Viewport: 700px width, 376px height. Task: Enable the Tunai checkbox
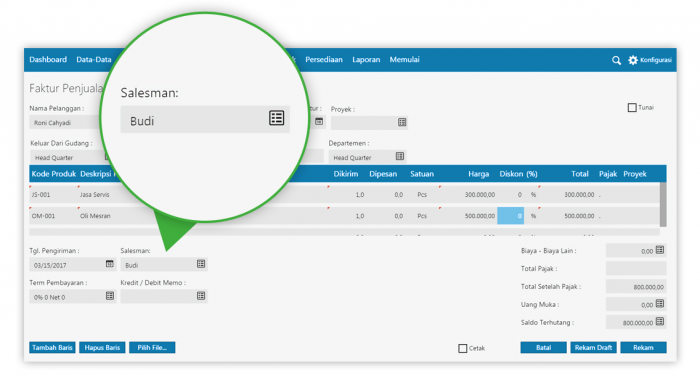(632, 108)
